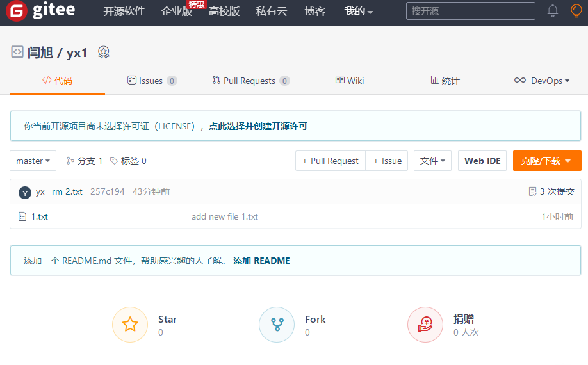Click the 1小时前 file time
The image size is (588, 365).
coord(557,216)
